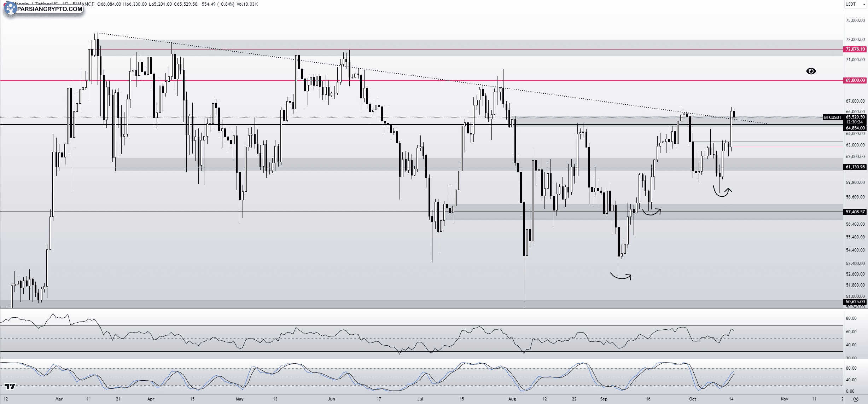Click the 72,078.10 pink price label
The width and height of the screenshot is (868, 404).
point(855,49)
